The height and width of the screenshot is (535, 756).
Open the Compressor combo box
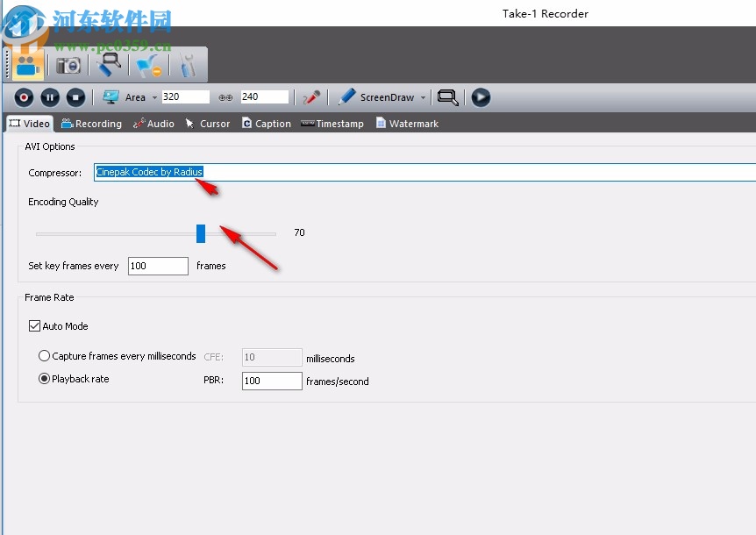[x=424, y=172]
